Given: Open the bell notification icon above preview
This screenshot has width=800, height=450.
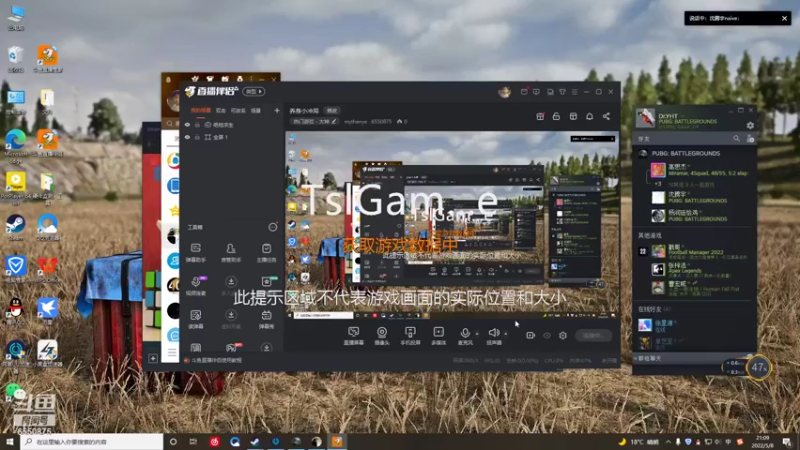Looking at the screenshot, I should pyautogui.click(x=589, y=116).
